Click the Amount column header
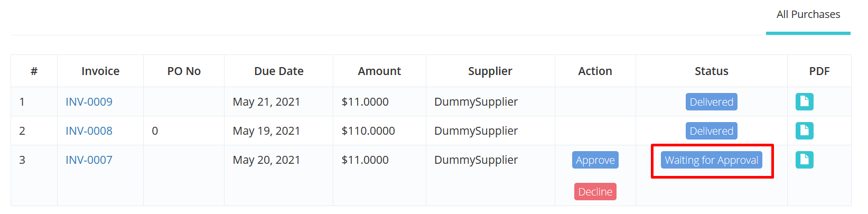Viewport: 868px width, 214px height. tap(379, 71)
